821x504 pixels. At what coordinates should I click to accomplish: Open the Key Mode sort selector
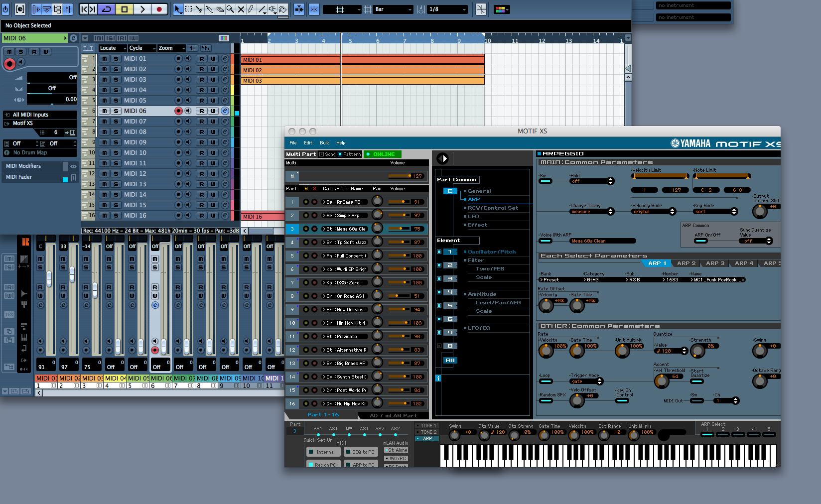point(715,212)
